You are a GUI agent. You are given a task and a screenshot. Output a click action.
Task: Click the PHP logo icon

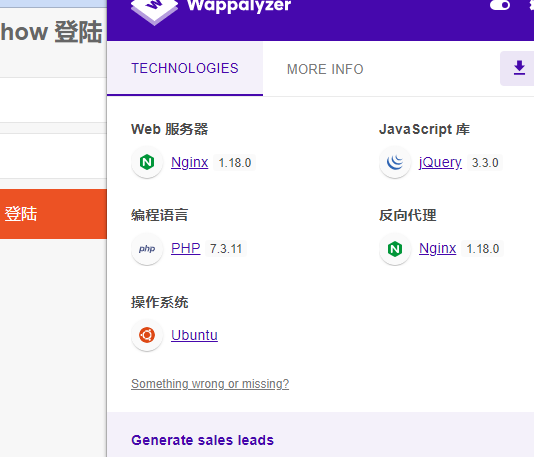point(147,249)
